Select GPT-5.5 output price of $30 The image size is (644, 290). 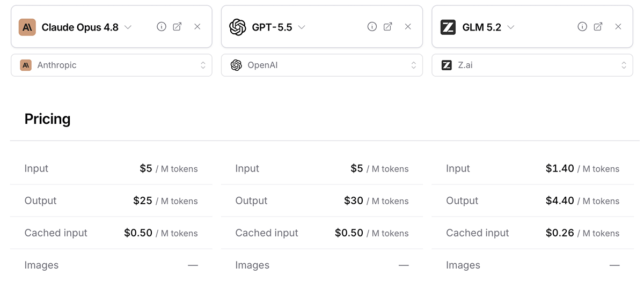pos(354,200)
